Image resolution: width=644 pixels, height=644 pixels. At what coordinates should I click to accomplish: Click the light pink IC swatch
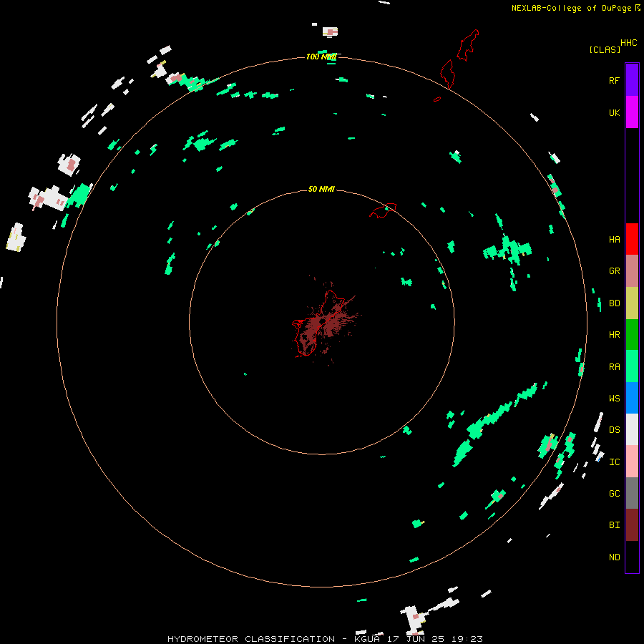click(x=632, y=462)
